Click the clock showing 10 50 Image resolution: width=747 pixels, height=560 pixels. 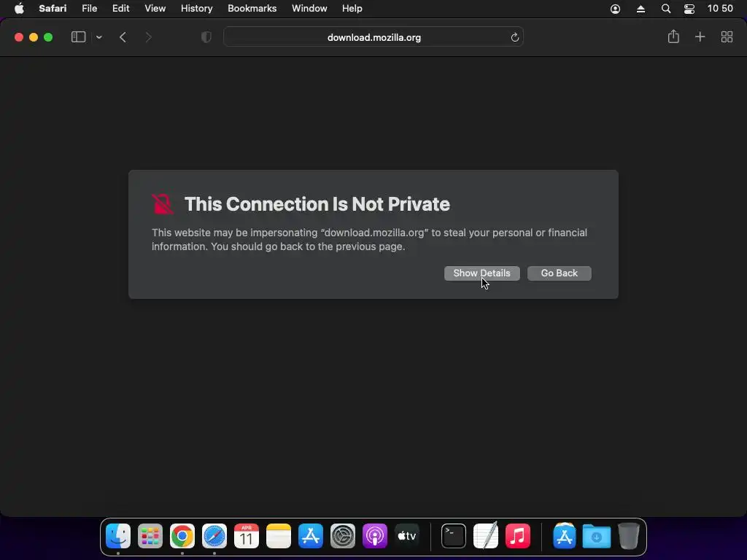[x=720, y=9]
